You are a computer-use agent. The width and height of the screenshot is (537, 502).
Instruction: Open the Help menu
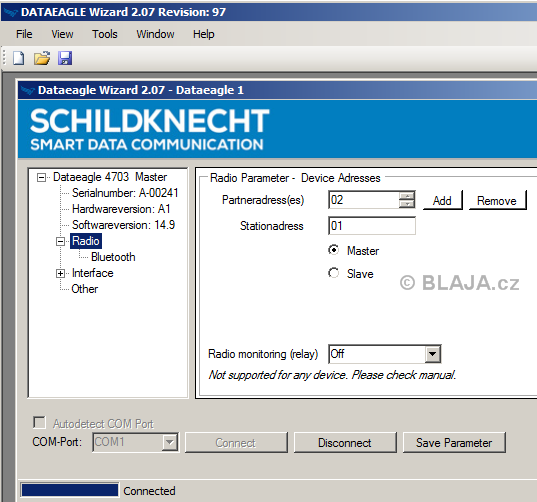click(x=203, y=34)
